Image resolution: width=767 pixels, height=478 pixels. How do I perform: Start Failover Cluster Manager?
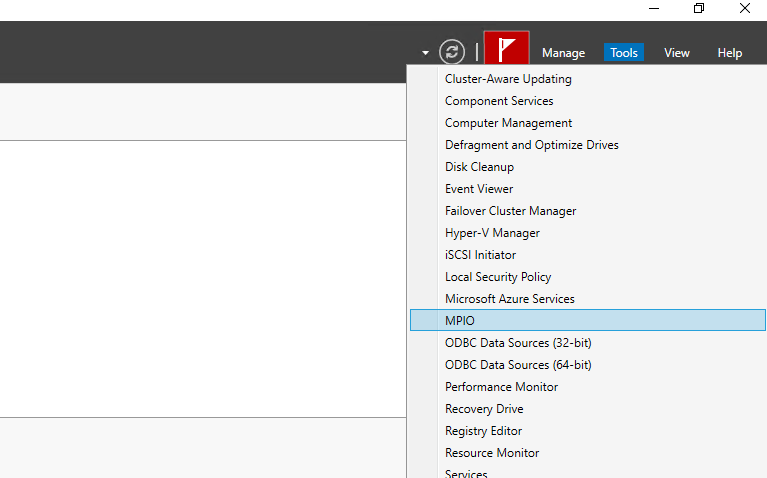click(510, 211)
